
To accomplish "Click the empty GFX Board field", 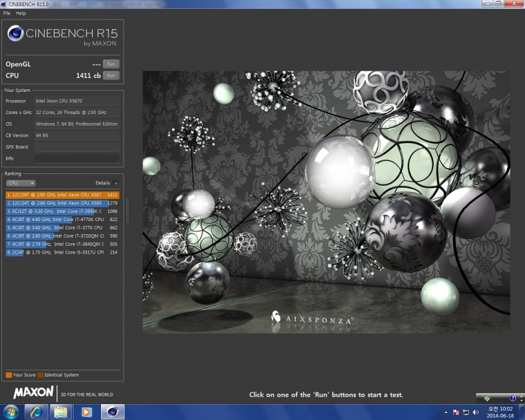I will (77, 146).
